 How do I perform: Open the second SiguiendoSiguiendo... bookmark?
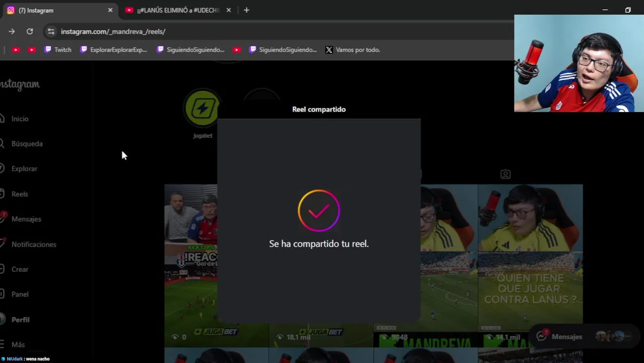click(x=283, y=50)
